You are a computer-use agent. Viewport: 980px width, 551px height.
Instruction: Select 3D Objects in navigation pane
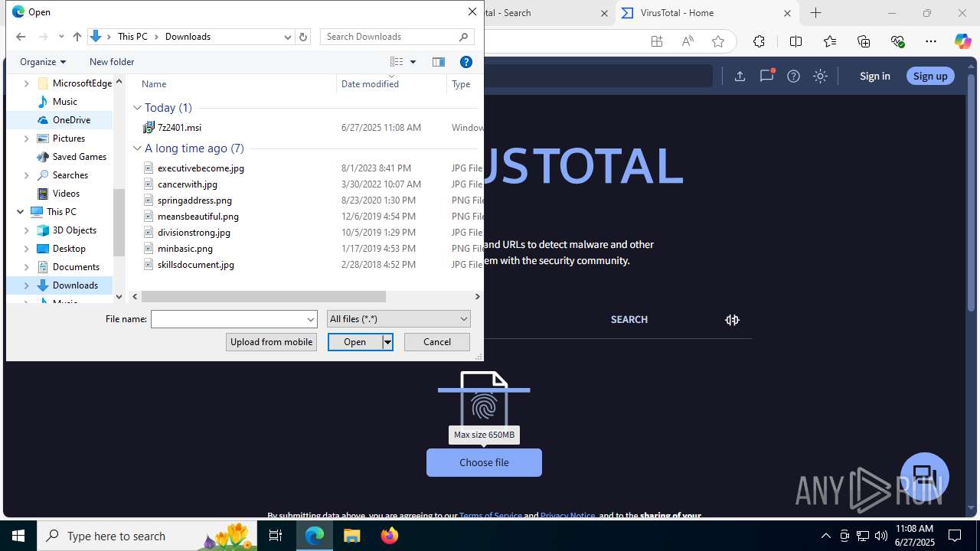(x=74, y=230)
